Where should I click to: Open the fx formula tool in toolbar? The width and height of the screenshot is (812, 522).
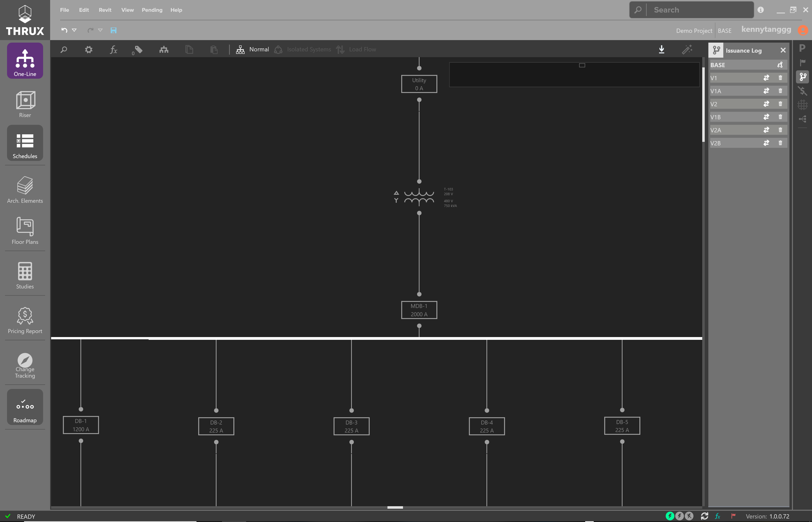(x=114, y=49)
